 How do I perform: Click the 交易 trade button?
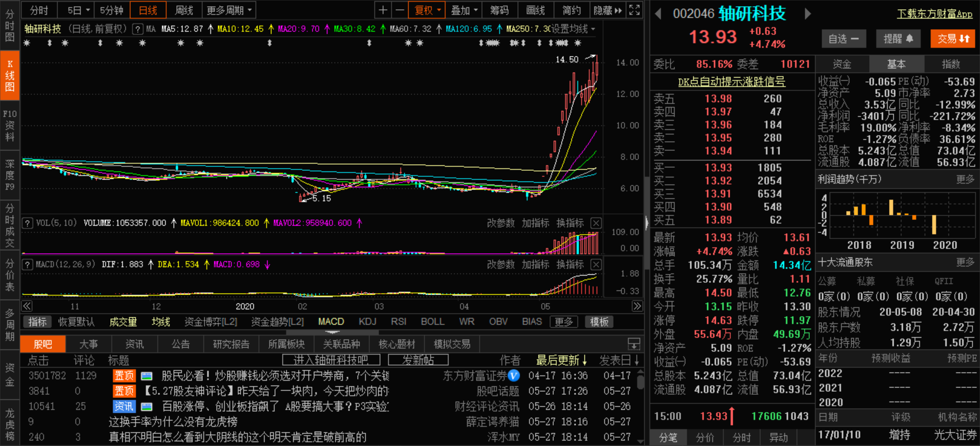tap(953, 38)
